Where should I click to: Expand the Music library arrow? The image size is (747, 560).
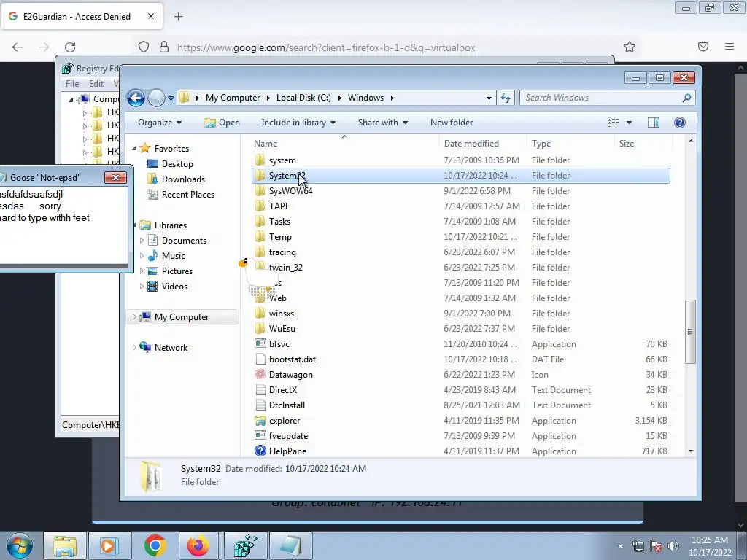click(142, 256)
